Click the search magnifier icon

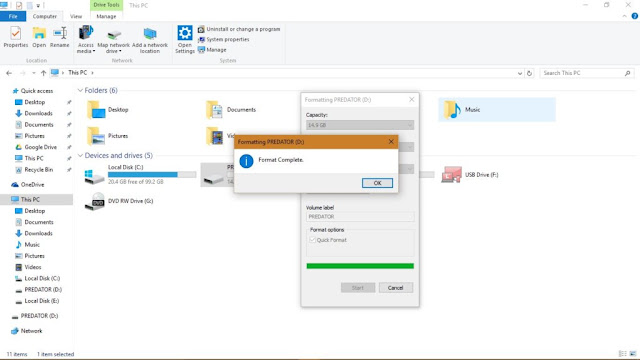click(x=627, y=73)
